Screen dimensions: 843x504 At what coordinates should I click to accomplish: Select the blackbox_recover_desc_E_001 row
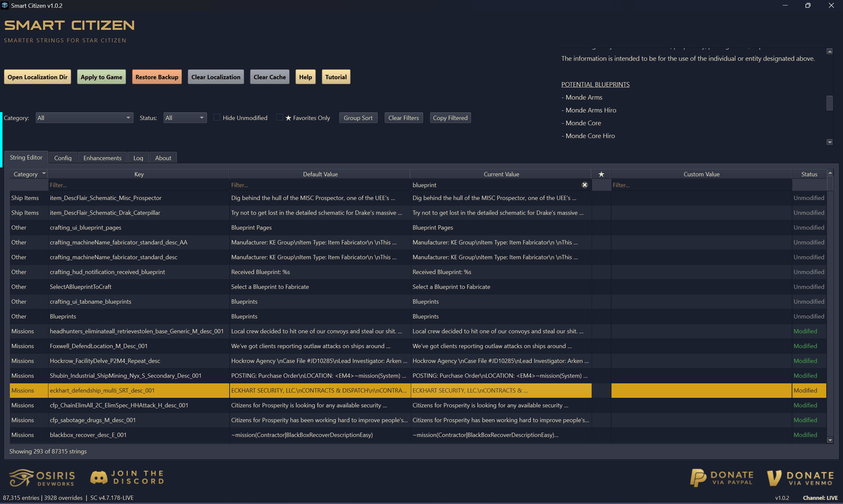tap(418, 436)
